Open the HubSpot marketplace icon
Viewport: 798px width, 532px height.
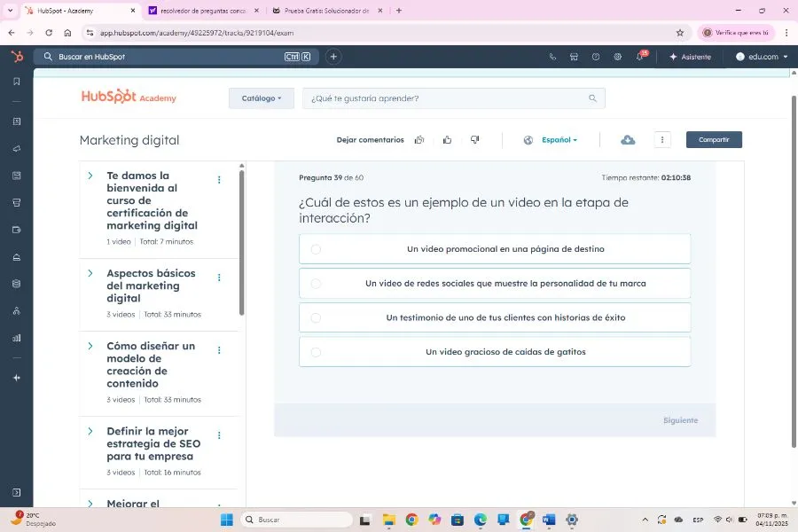click(x=574, y=57)
